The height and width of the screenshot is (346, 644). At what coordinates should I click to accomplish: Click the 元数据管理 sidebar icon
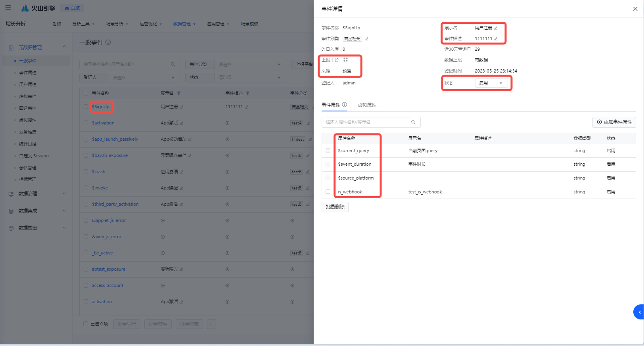coord(11,48)
